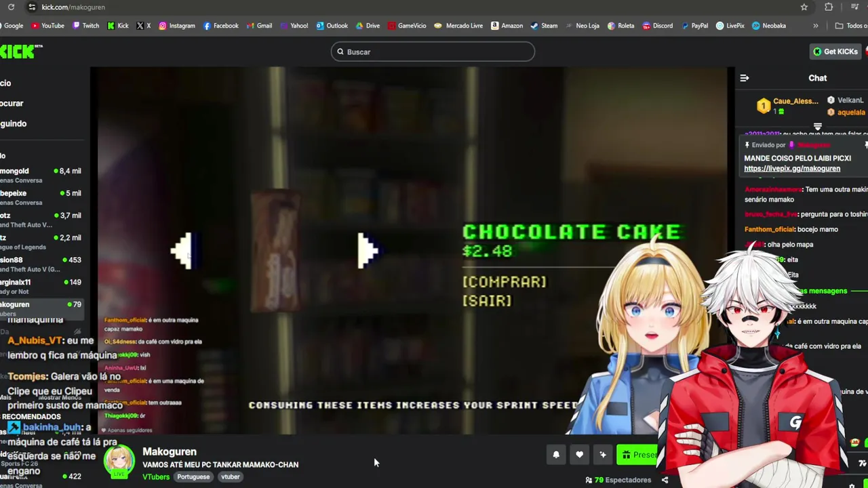
Task: Open the Gmail bookmark
Action: tap(260, 26)
